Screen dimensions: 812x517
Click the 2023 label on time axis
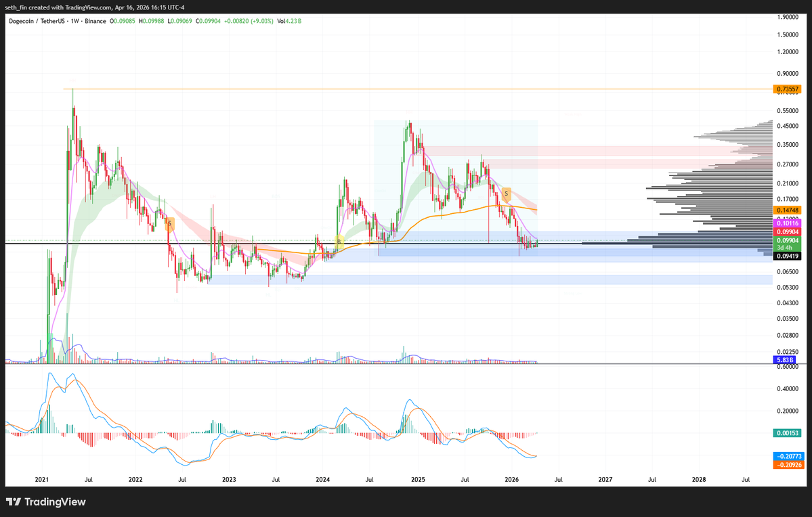[229, 480]
